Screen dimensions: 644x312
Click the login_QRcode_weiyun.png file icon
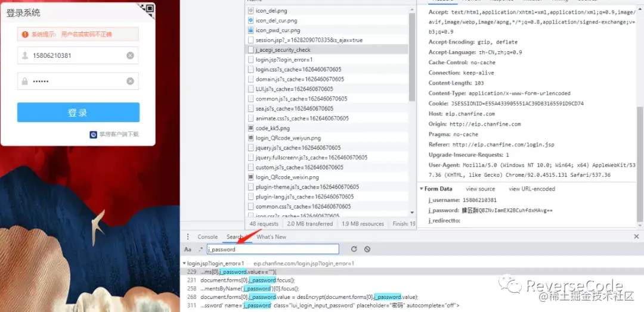(x=250, y=138)
